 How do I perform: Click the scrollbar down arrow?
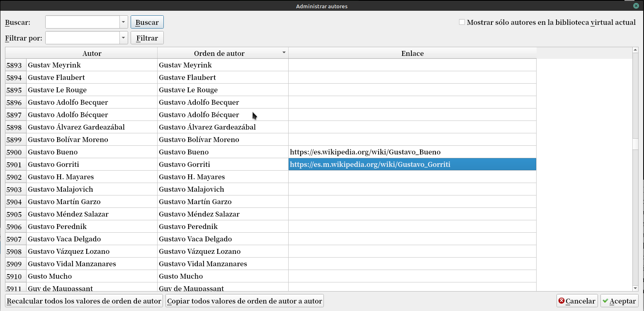(x=635, y=288)
